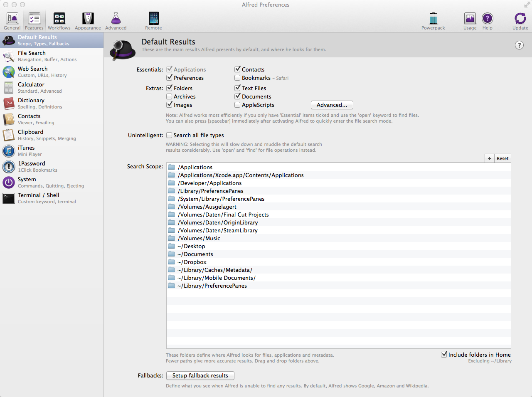Select the /Library/PreferencePanes row
The height and width of the screenshot is (397, 532).
(x=338, y=191)
